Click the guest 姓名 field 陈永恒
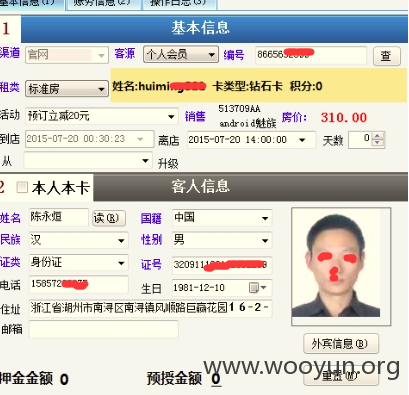The height and width of the screenshot is (395, 409). click(58, 217)
